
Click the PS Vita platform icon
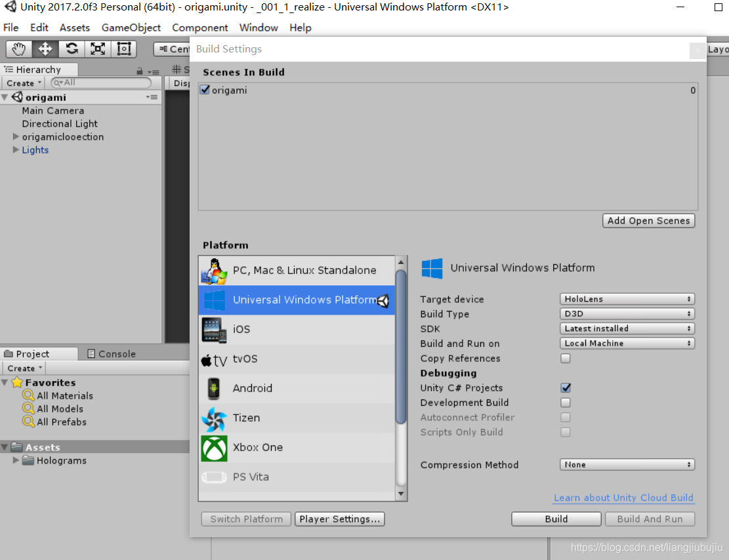pyautogui.click(x=214, y=477)
